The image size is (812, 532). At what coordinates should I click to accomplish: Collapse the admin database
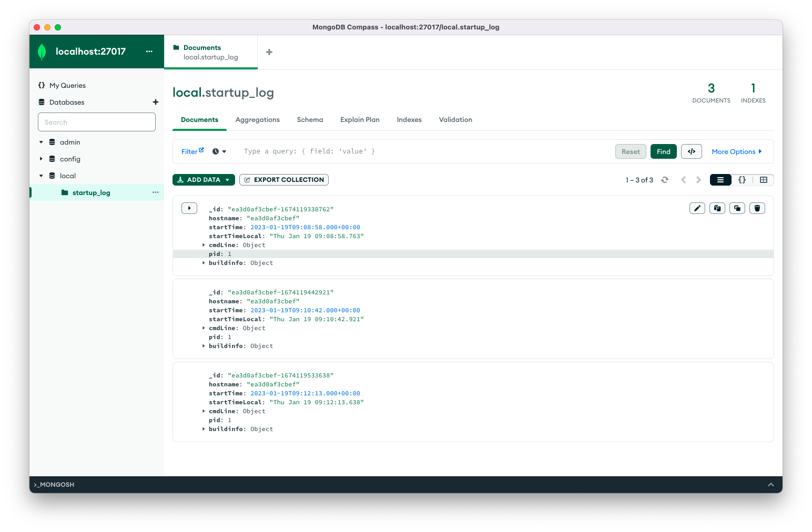click(41, 142)
